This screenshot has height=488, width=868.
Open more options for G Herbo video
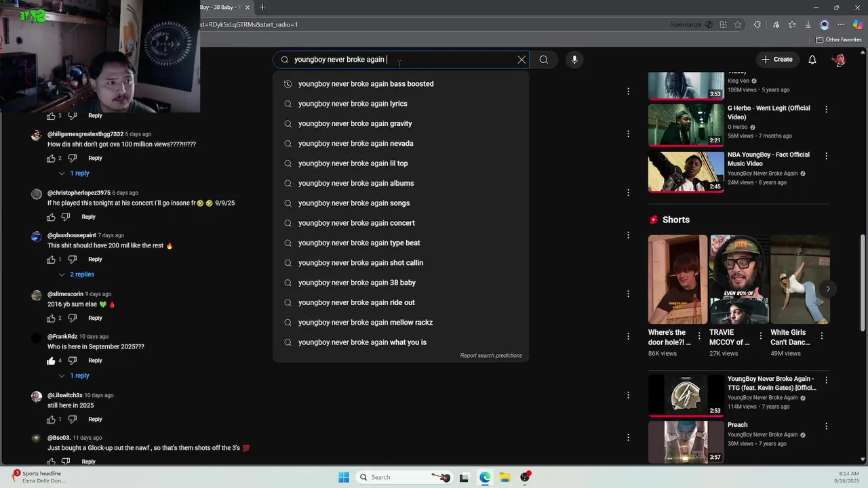[x=826, y=109]
